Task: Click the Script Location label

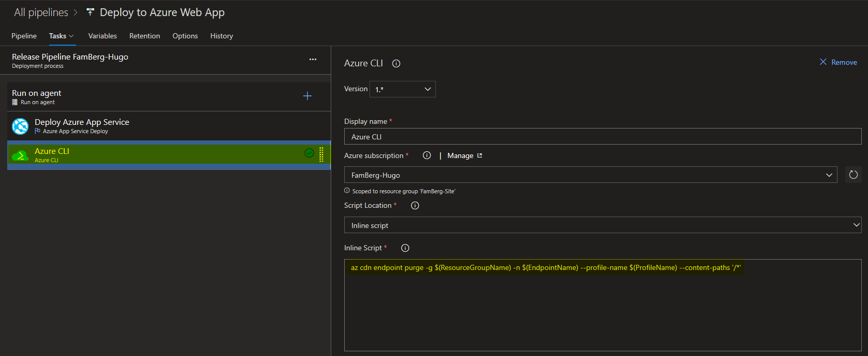Action: 368,205
